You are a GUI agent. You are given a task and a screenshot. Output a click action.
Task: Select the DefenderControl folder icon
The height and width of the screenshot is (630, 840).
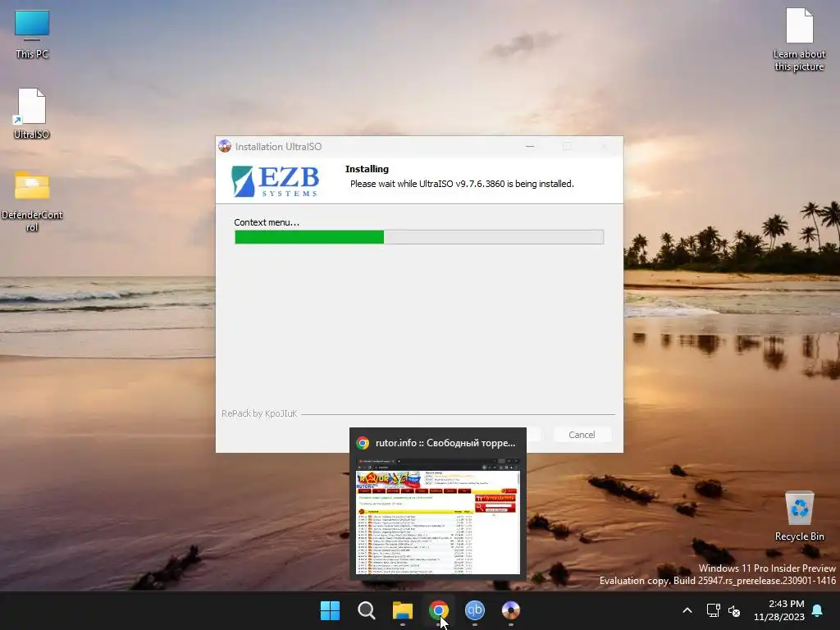[x=32, y=200]
